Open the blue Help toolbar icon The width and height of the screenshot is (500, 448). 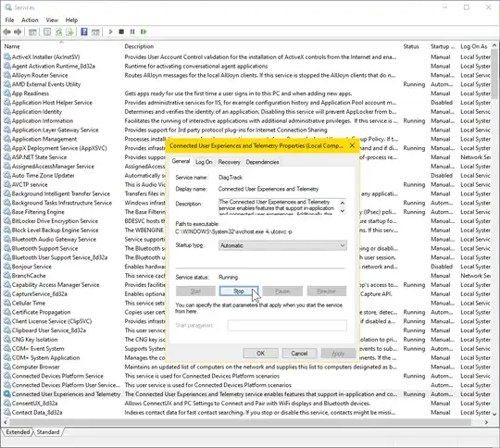click(x=84, y=31)
